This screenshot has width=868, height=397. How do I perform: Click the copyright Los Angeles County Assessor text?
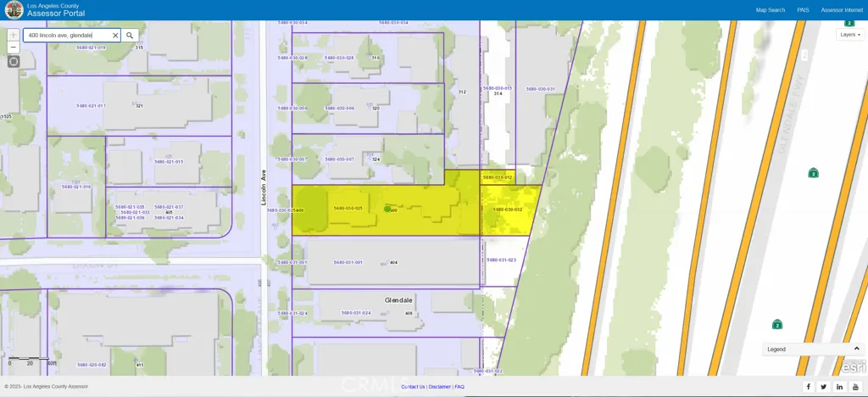tap(46, 387)
